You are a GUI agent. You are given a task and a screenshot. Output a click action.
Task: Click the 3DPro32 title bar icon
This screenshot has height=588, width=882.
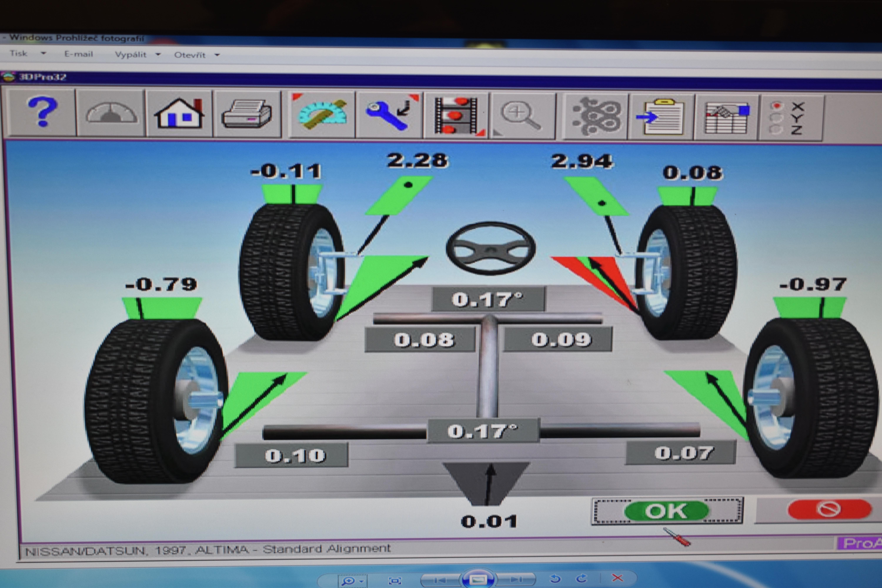(8, 77)
